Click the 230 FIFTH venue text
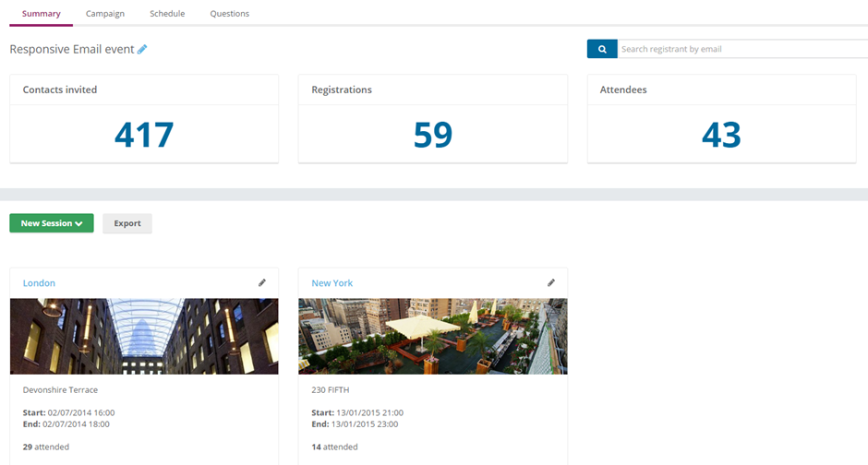The image size is (868, 465). 331,389
